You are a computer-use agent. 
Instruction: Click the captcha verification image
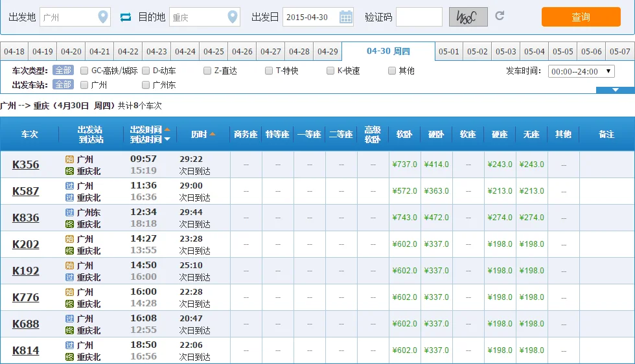[x=468, y=17]
